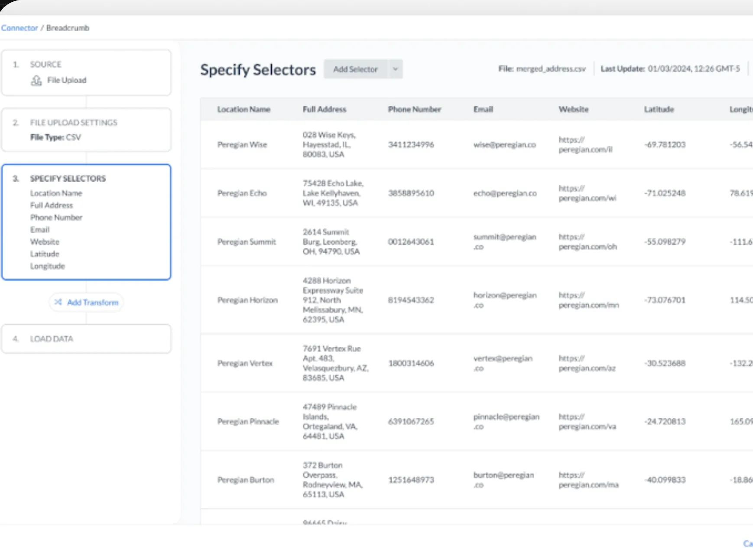
Task: Click latitude value -73.076701
Action: pos(665,300)
